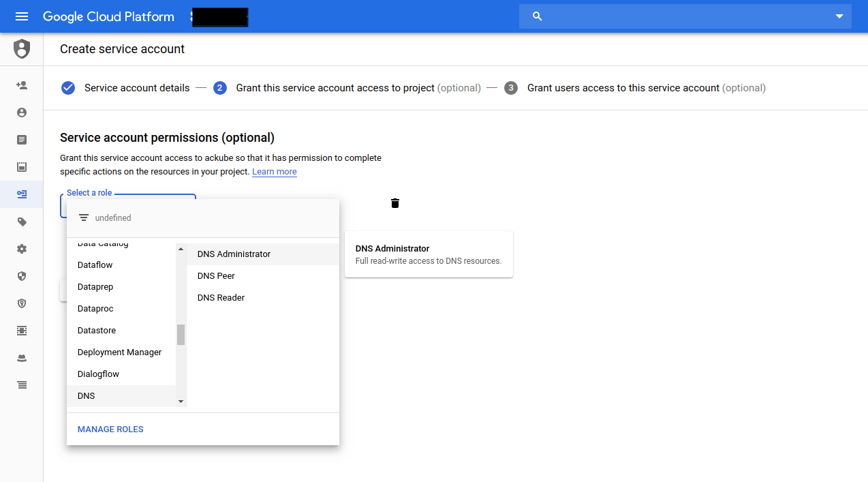
Task: Open Labels tag icon in sidebar
Action: coord(22,222)
